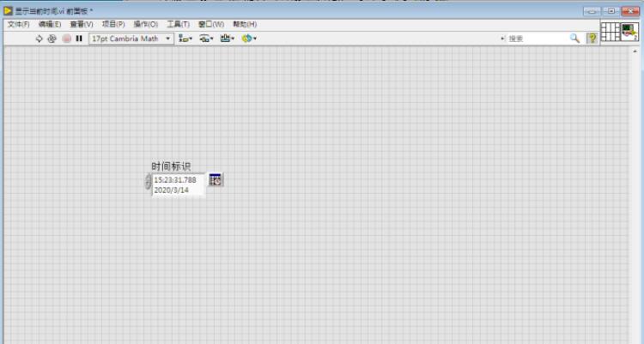The width and height of the screenshot is (644, 344).
Task: Open the 工具(T) menu
Action: (178, 24)
